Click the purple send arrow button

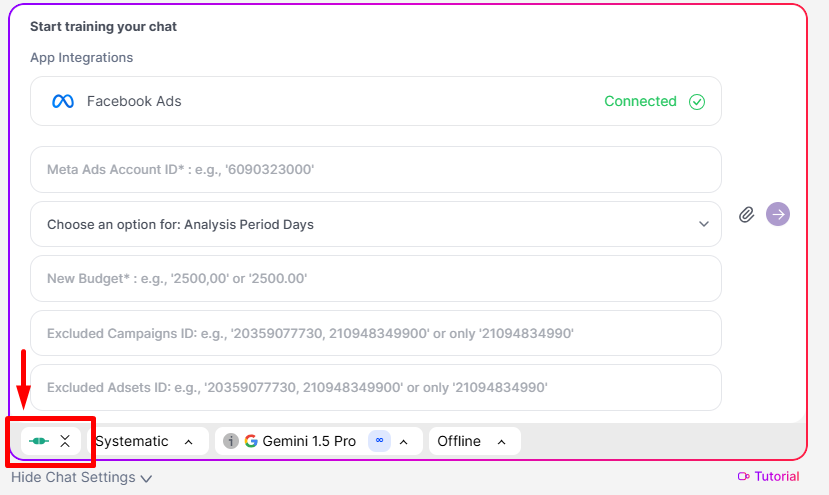pyautogui.click(x=778, y=214)
